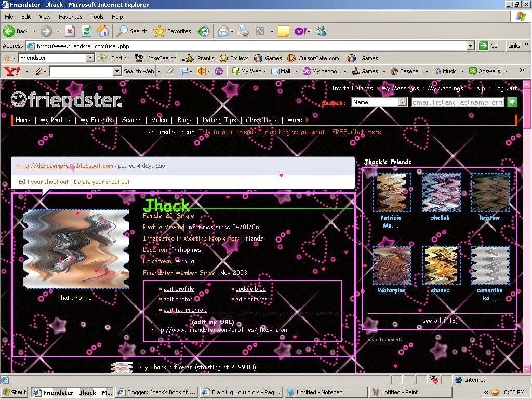The width and height of the screenshot is (532, 399).
Task: Open CursorCafe.com toolbar item
Action: click(x=313, y=58)
